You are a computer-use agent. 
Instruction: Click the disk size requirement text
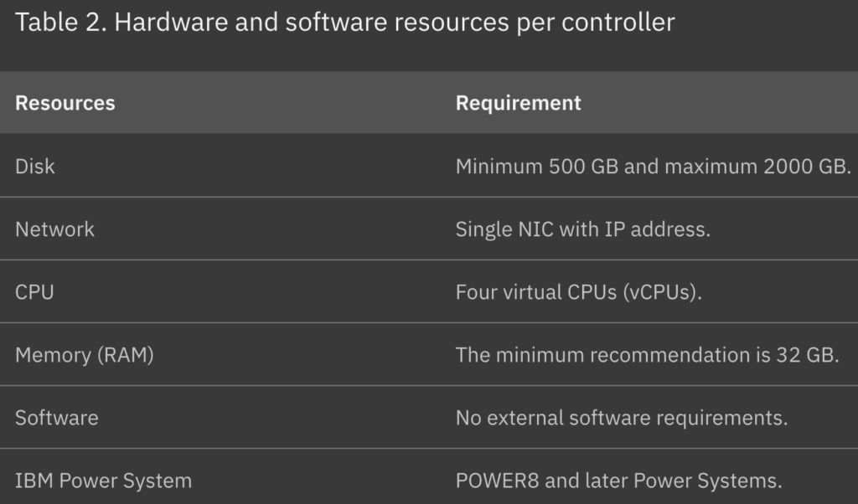tap(654, 166)
